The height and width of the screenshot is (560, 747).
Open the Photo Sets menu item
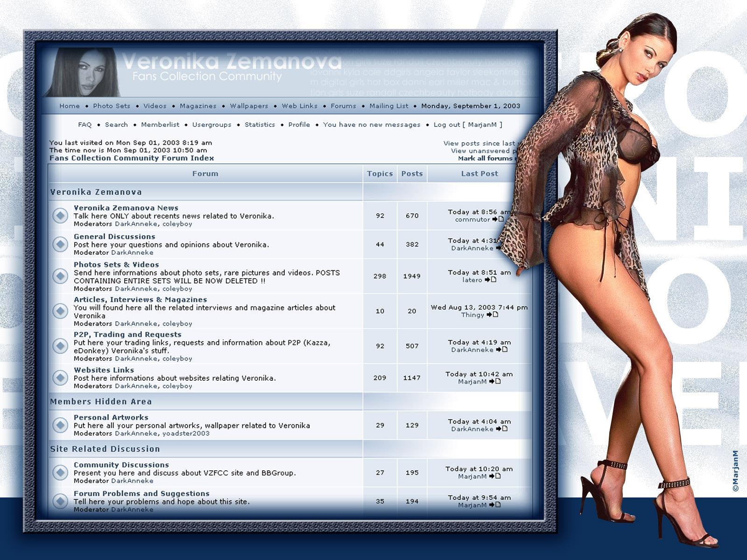point(112,106)
